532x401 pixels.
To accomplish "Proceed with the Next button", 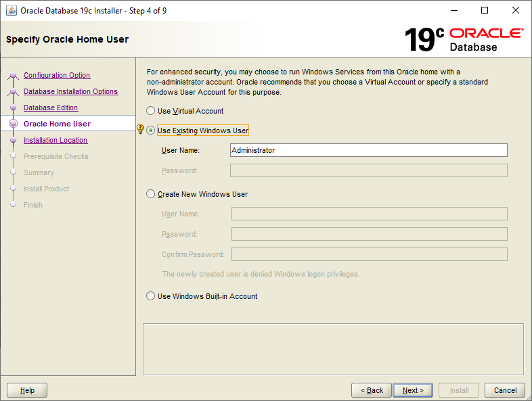I will tap(413, 390).
